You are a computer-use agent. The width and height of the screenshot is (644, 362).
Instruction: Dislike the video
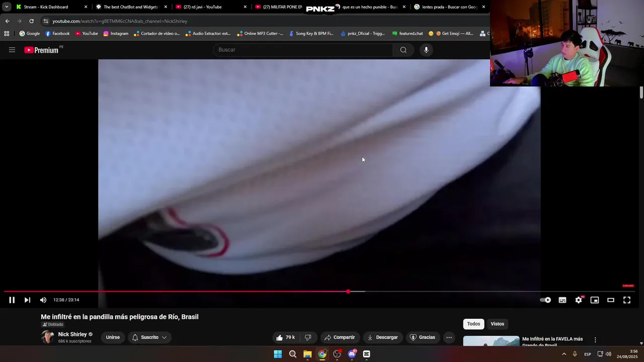[x=308, y=337]
